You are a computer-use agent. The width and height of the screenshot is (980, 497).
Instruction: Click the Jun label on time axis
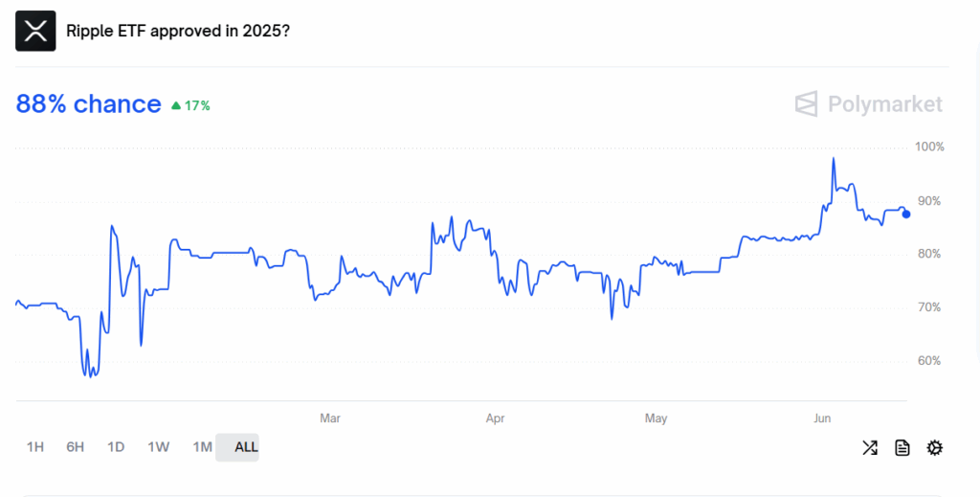(x=822, y=418)
